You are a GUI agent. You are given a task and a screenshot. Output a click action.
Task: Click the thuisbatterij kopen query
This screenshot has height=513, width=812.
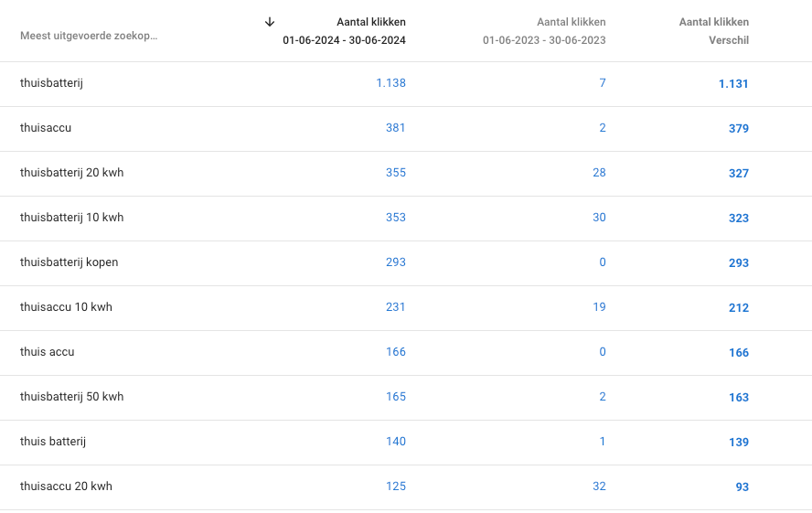(69, 262)
